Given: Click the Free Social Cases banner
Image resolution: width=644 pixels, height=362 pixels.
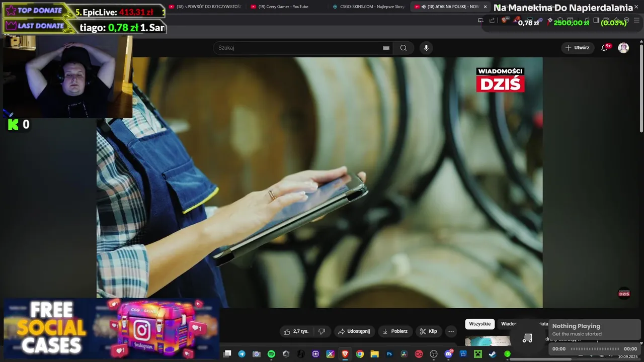Looking at the screenshot, I should (x=112, y=329).
